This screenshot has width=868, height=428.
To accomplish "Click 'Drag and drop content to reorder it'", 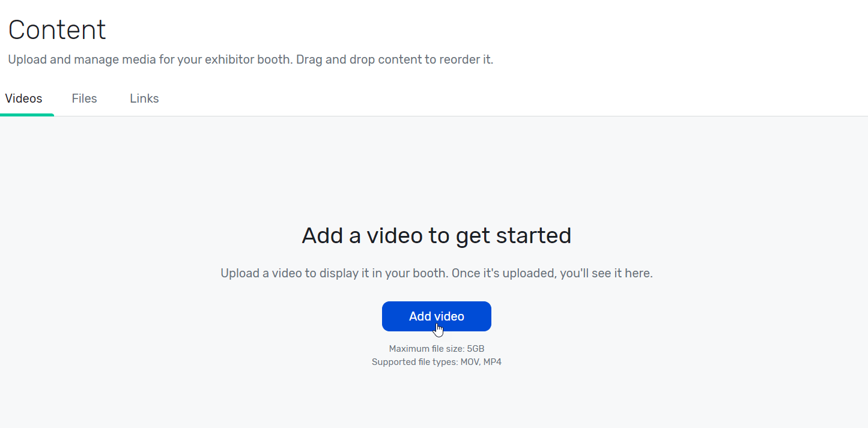I will tap(395, 60).
